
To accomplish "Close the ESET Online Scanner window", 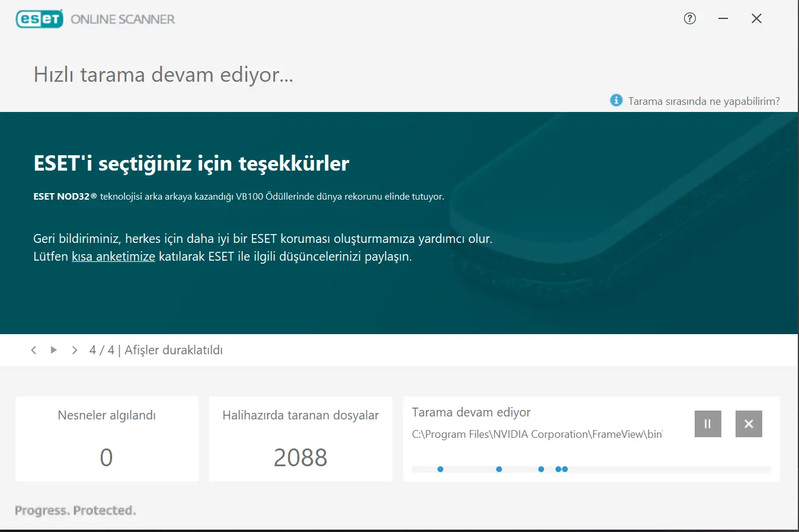I will [x=756, y=18].
